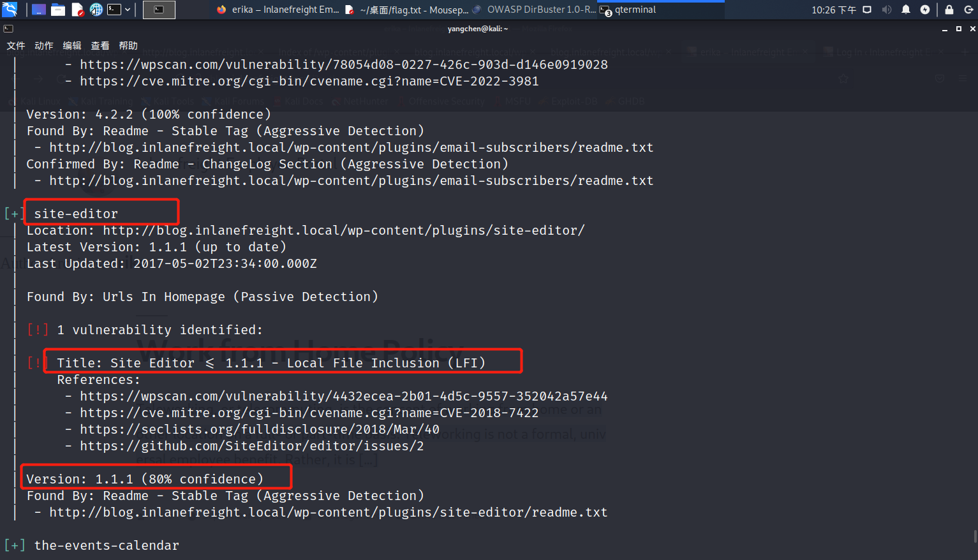This screenshot has width=978, height=560.
Task: Click 'Last Updated: 2017-05-02T23:34:00.000Z' line
Action: click(172, 263)
